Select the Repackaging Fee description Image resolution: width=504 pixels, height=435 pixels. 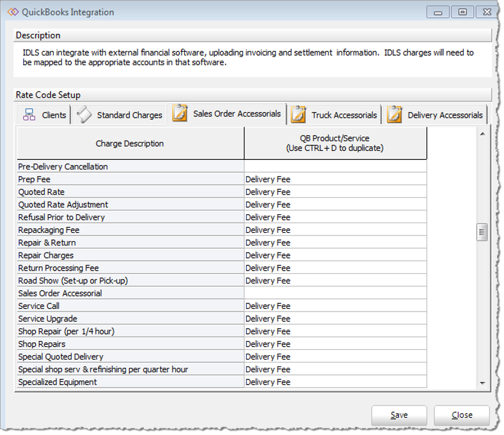point(130,230)
